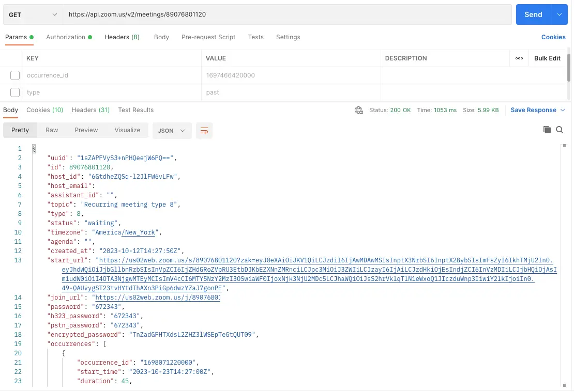Toggle line wrapping in the response viewer
The height and width of the screenshot is (392, 574).
coord(204,131)
